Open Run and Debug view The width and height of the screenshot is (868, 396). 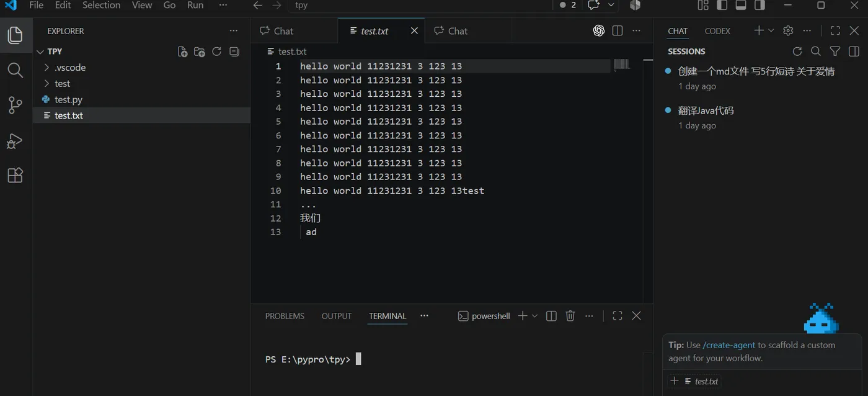coord(15,141)
